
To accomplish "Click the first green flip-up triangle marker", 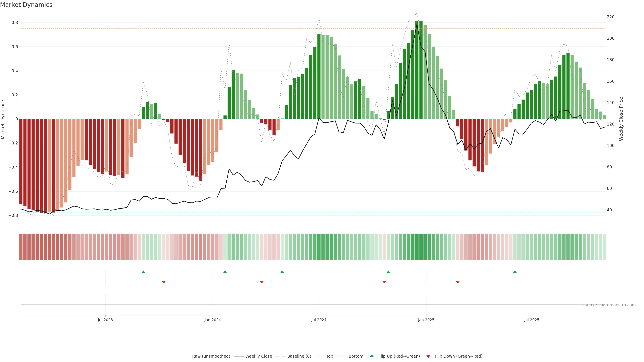I will [143, 272].
